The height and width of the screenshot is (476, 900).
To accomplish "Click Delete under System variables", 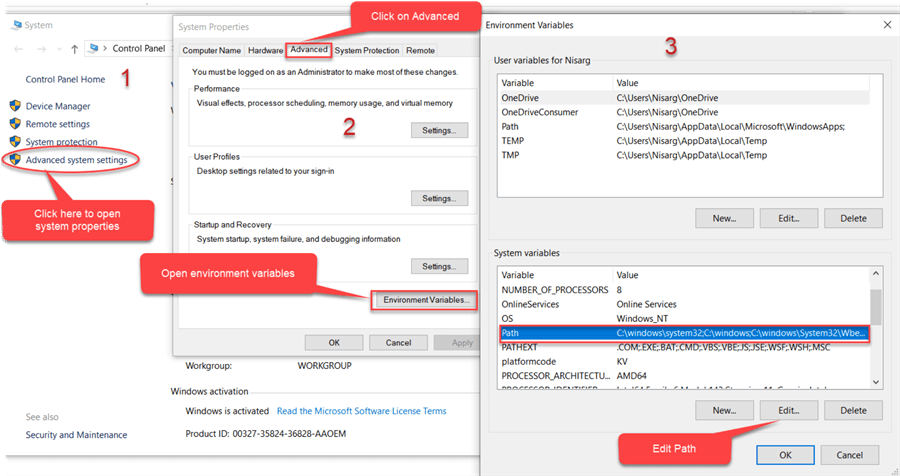I will (x=854, y=411).
